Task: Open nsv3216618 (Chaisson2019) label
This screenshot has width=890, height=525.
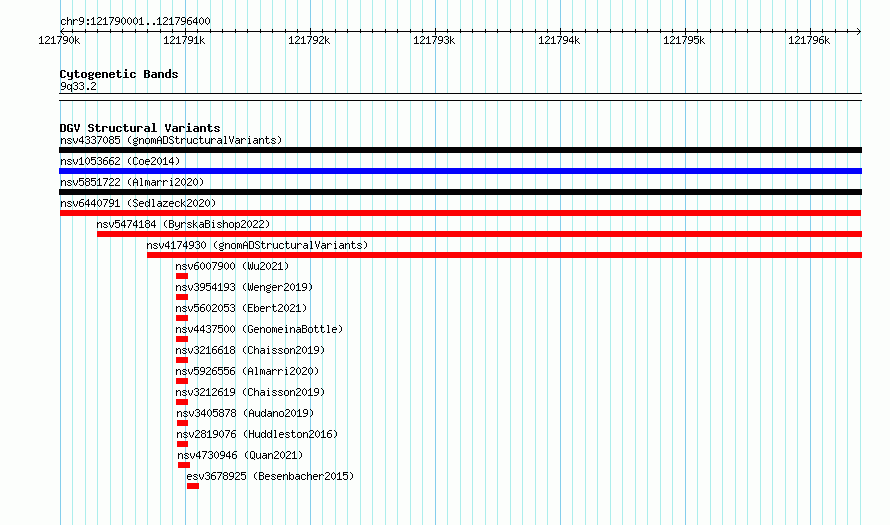Action: click(x=250, y=350)
